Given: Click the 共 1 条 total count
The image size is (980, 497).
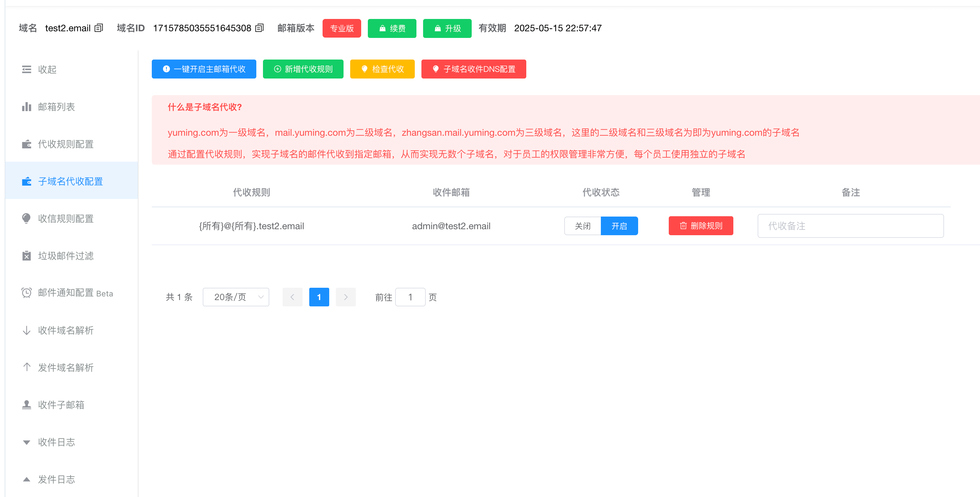Looking at the screenshot, I should pyautogui.click(x=179, y=297).
